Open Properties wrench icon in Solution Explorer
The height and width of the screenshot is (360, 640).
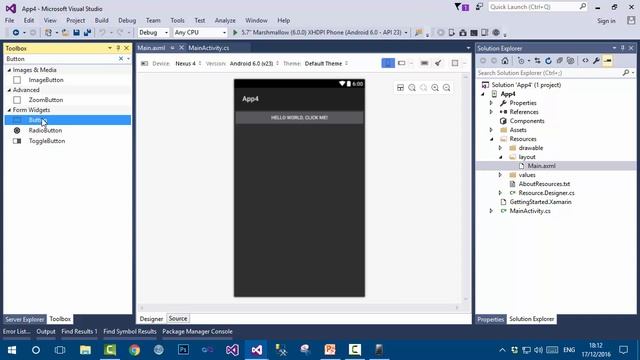(x=596, y=61)
